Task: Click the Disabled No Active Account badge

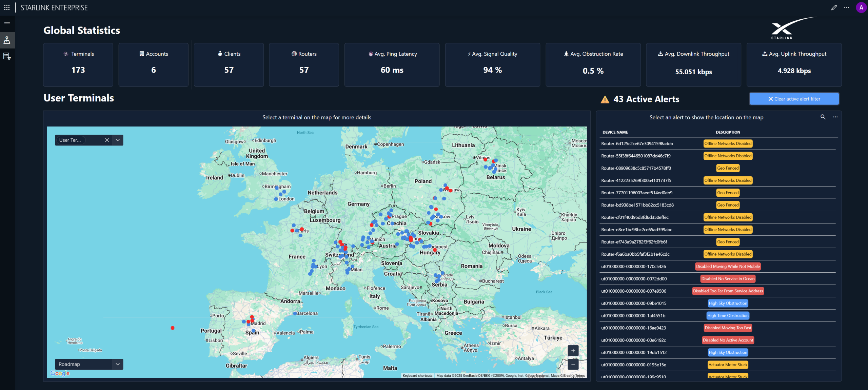Action: pyautogui.click(x=728, y=340)
